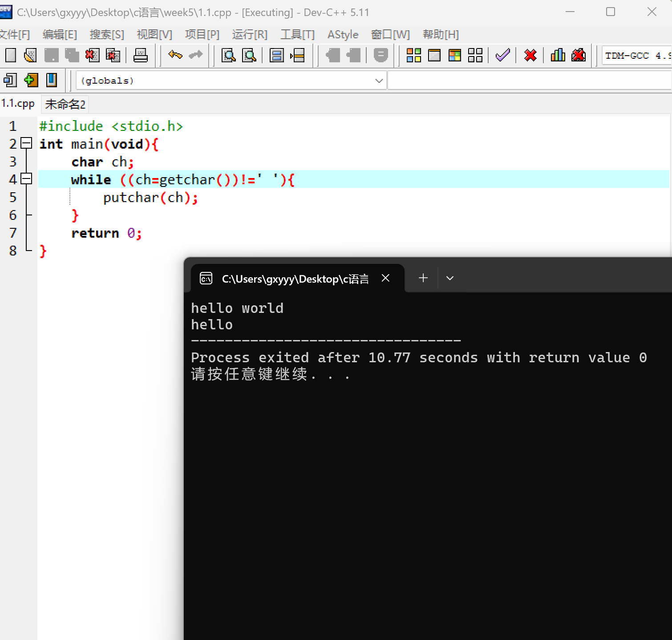Image resolution: width=672 pixels, height=640 pixels.
Task: Open Replace with second magnifier icon
Action: pyautogui.click(x=249, y=56)
